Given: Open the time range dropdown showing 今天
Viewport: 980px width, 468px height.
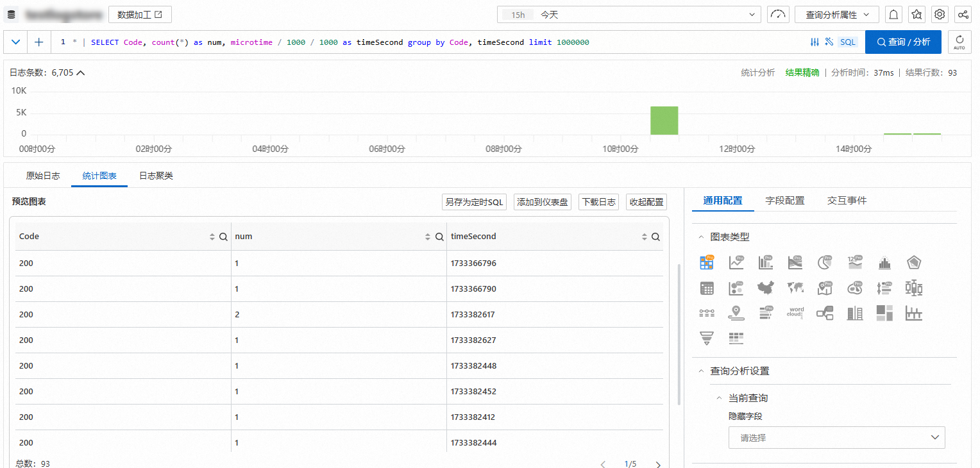Looking at the screenshot, I should tap(629, 14).
